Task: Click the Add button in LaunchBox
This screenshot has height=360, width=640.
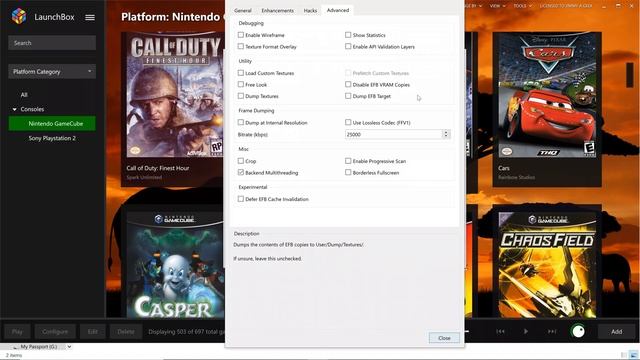Action: pyautogui.click(x=616, y=332)
